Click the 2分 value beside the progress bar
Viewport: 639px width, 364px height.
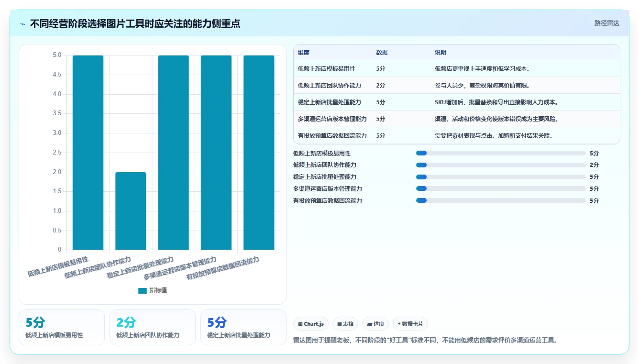[x=594, y=165]
